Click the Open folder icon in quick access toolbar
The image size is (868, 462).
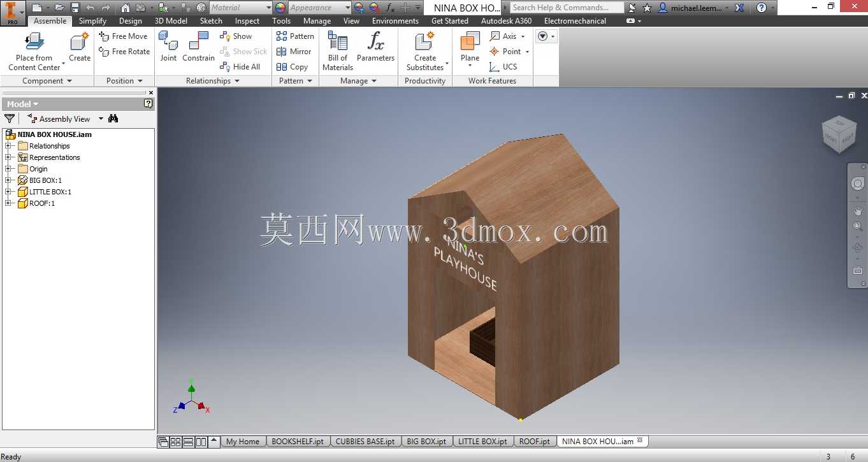pos(59,8)
